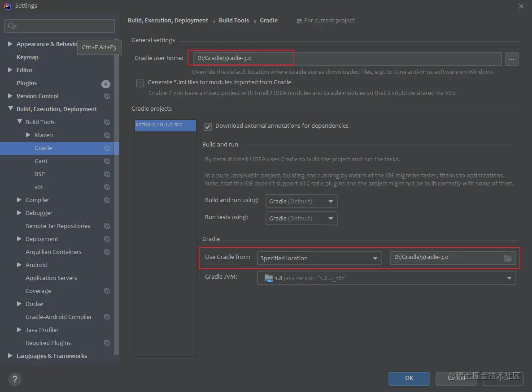Select Gant under Build Tools
The image size is (532, 392).
41,161
